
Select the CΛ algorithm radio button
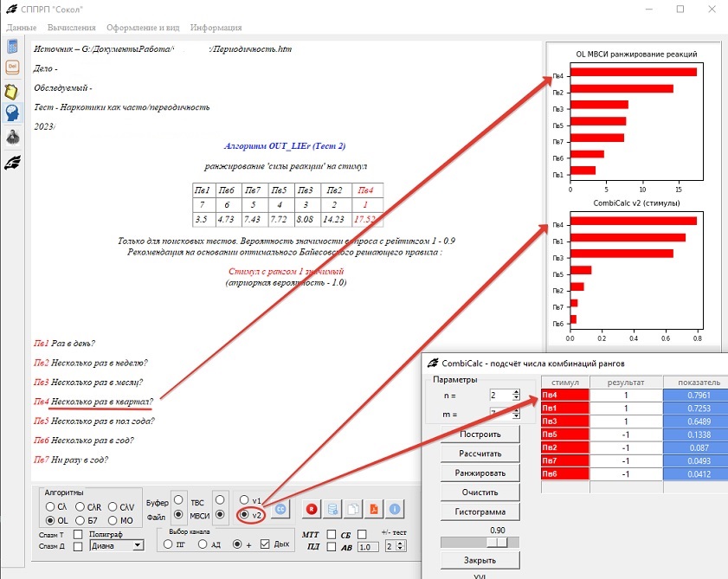coord(49,506)
